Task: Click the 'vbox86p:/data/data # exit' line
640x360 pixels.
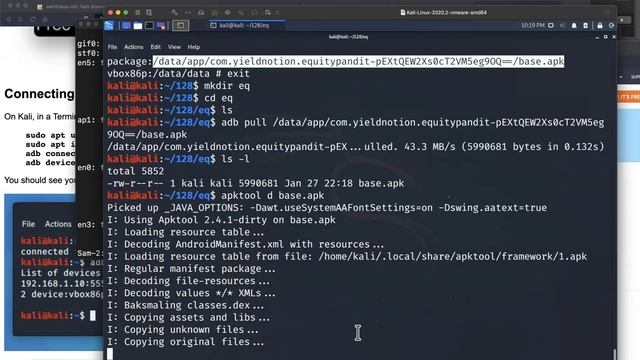Action: coord(178,74)
